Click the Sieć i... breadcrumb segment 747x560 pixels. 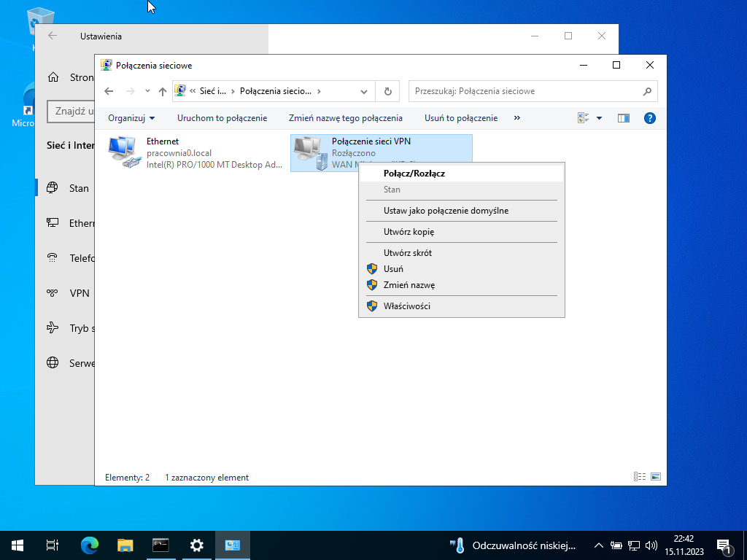pos(212,91)
